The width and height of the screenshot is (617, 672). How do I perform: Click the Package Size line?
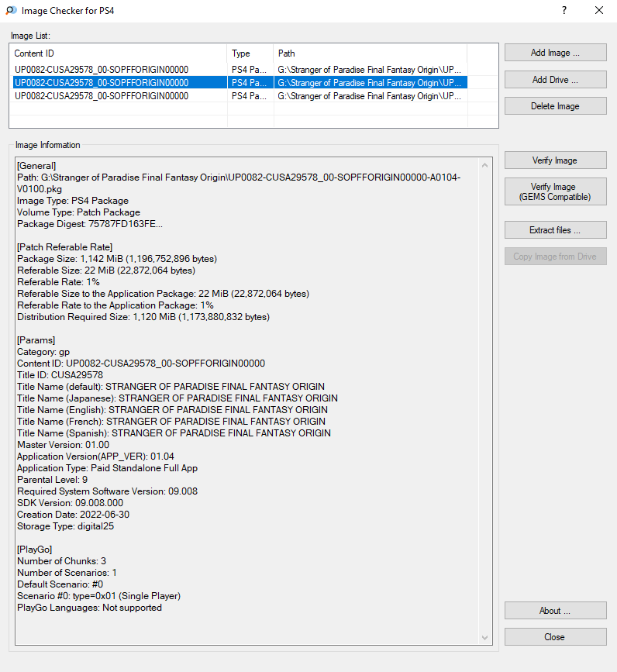point(117,259)
